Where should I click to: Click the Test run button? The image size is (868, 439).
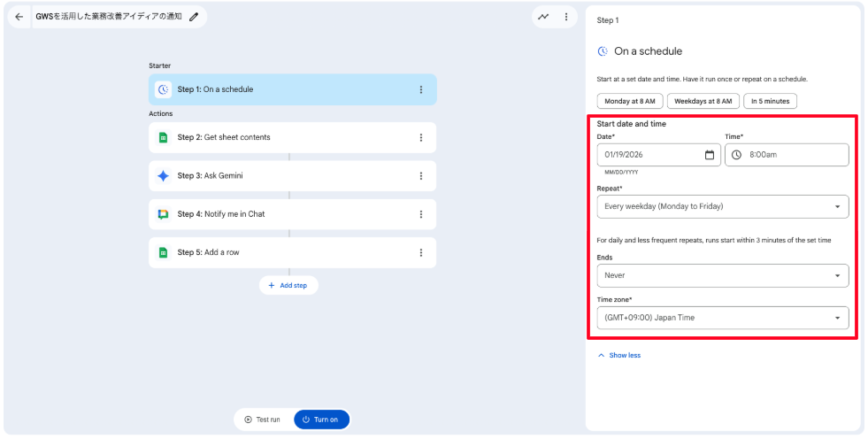263,420
